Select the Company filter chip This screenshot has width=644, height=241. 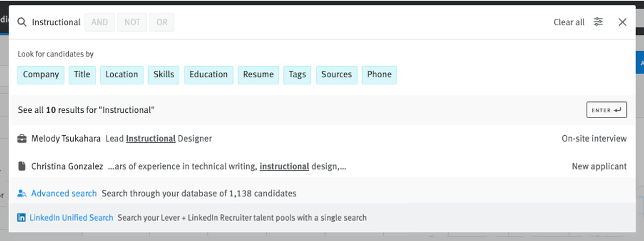41,75
